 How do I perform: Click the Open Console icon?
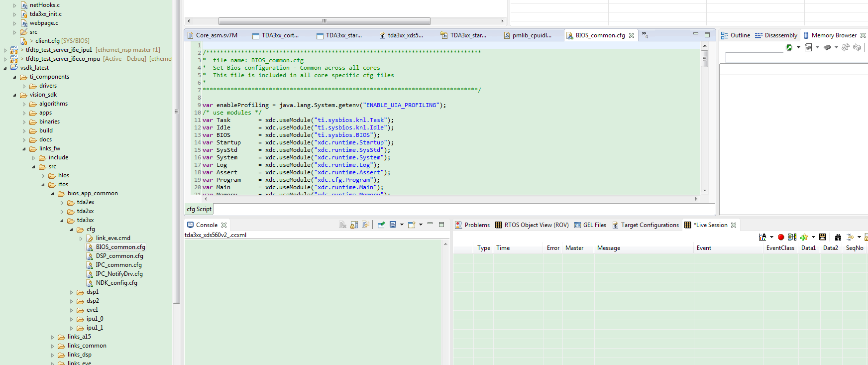pyautogui.click(x=412, y=225)
